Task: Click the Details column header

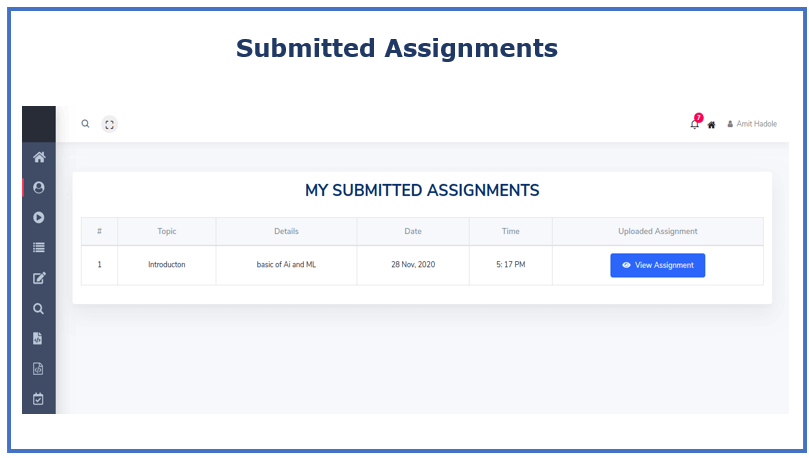Action: (x=286, y=231)
